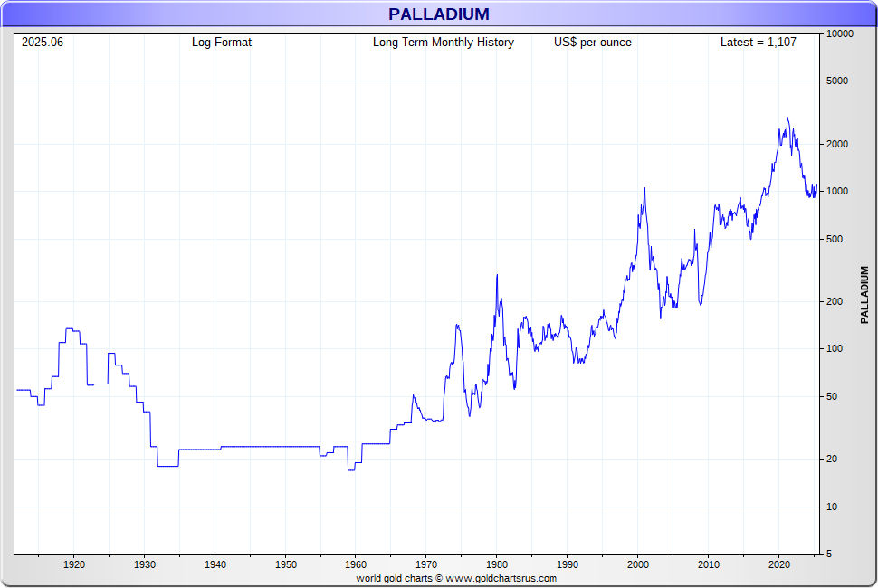Click the 1950 x-axis year label
This screenshot has width=878, height=588.
pyautogui.click(x=285, y=565)
